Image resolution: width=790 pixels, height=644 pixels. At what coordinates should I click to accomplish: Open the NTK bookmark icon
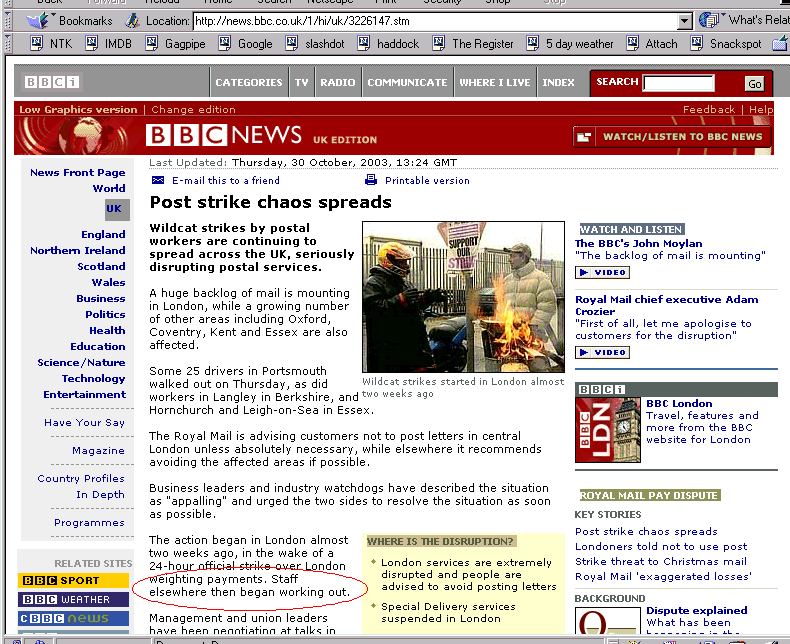36,43
